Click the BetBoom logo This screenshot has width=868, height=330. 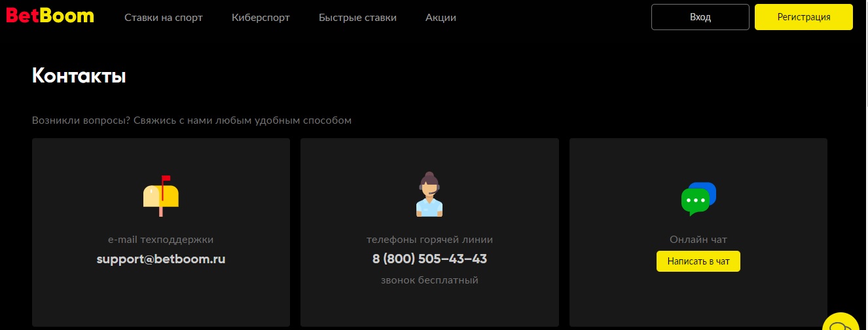tap(50, 16)
